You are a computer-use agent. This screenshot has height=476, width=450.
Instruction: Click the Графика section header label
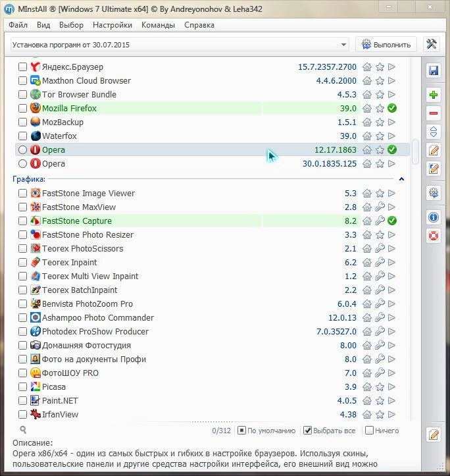(29, 179)
